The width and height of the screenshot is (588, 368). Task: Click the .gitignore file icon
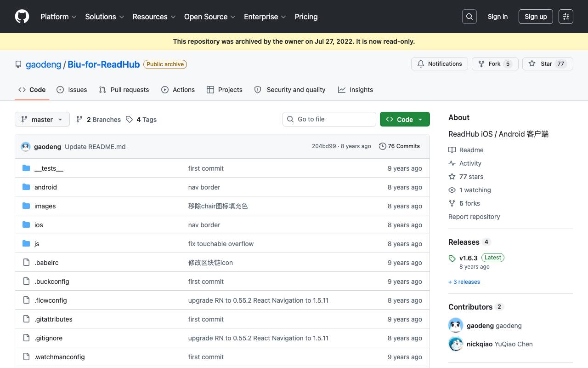click(26, 338)
